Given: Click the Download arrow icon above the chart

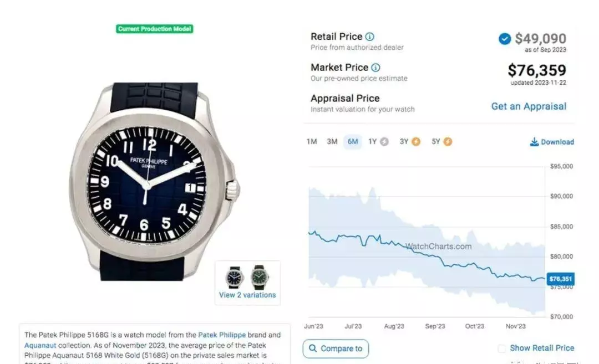Looking at the screenshot, I should [534, 142].
